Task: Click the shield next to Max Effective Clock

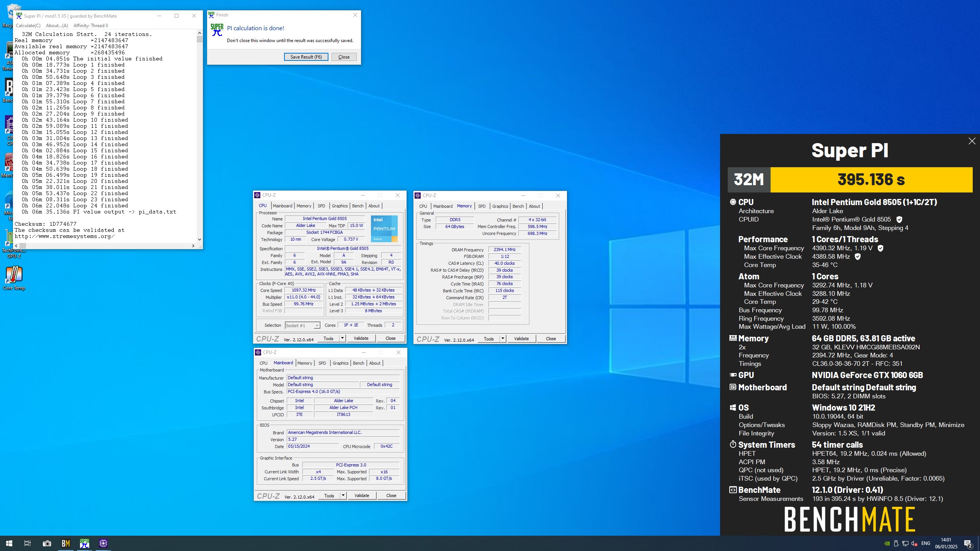Action: pos(857,257)
